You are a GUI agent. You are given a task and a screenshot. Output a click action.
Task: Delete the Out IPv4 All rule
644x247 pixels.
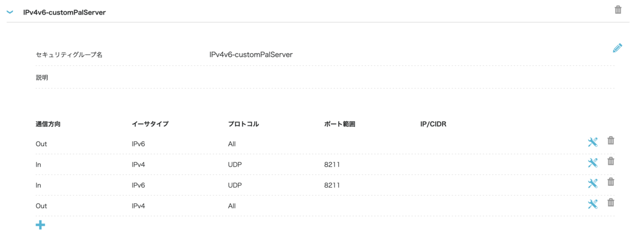click(611, 203)
